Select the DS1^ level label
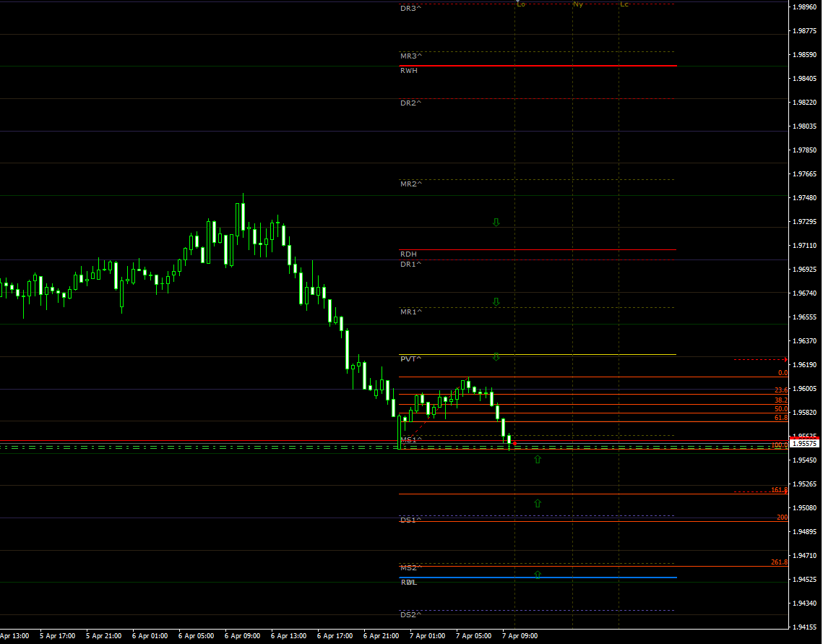This screenshot has height=644, width=823. click(410, 520)
